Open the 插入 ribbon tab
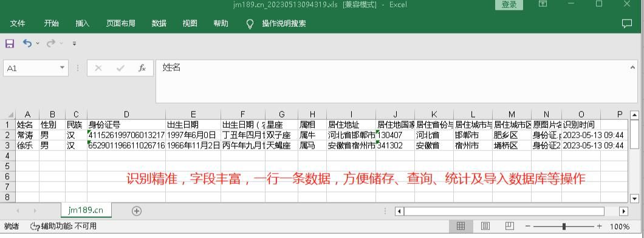Image resolution: width=644 pixels, height=238 pixels. tap(82, 24)
